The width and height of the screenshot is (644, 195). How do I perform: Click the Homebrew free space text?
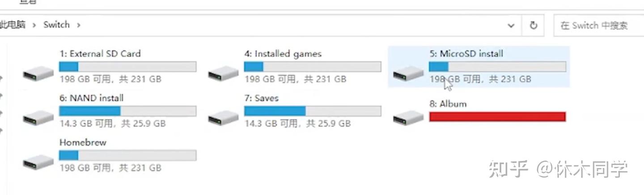110,168
